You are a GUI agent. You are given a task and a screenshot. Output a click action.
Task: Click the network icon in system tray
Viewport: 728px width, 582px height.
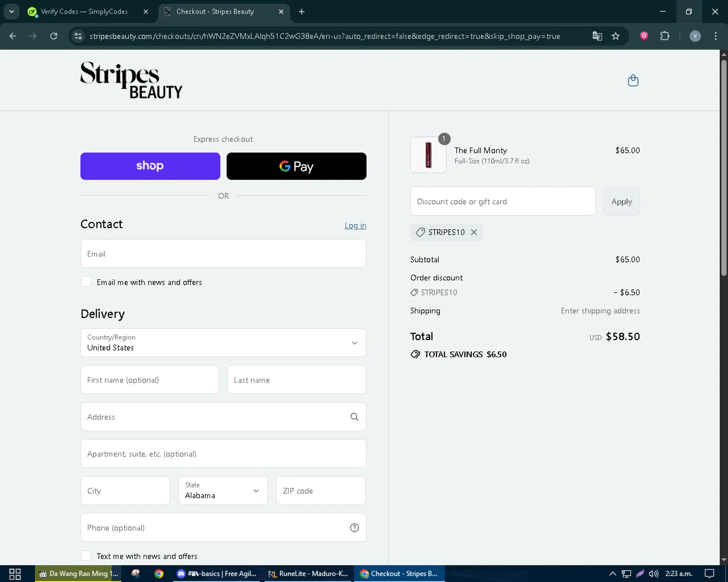(x=627, y=574)
